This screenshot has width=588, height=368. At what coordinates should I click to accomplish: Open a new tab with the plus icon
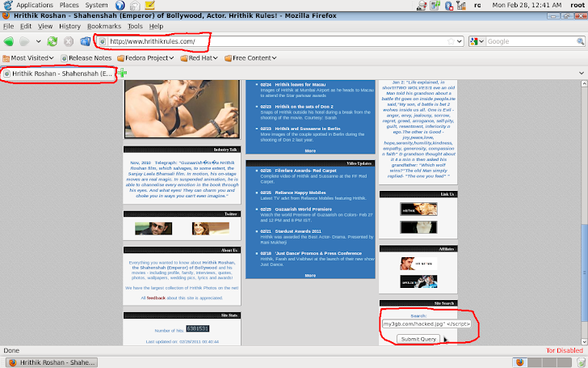pyautogui.click(x=122, y=73)
